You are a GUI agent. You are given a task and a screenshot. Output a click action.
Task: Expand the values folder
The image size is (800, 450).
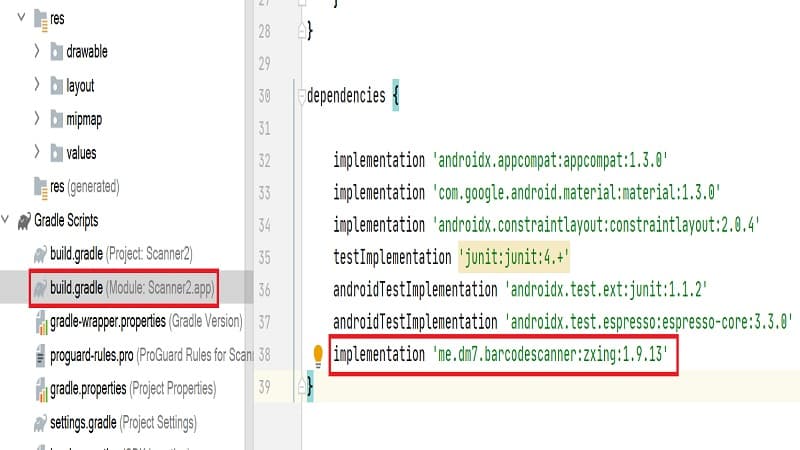click(x=37, y=152)
